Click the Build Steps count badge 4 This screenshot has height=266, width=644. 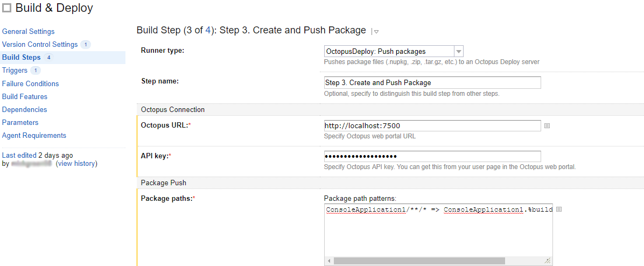[48, 58]
